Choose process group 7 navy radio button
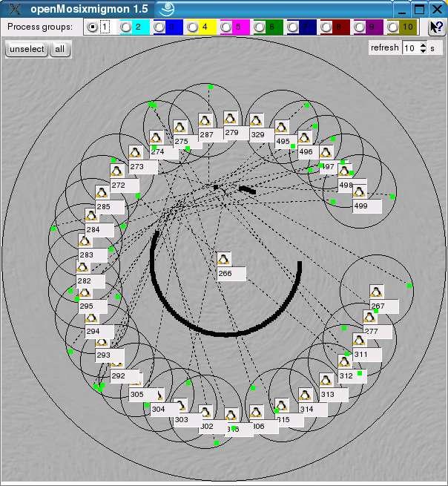The image size is (448, 486). click(292, 27)
